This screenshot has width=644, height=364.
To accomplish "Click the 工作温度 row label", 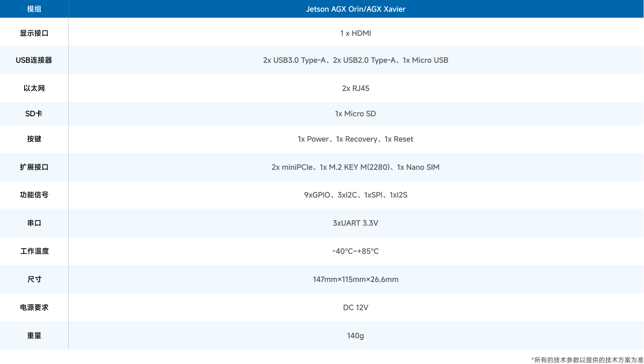I will (x=34, y=251).
